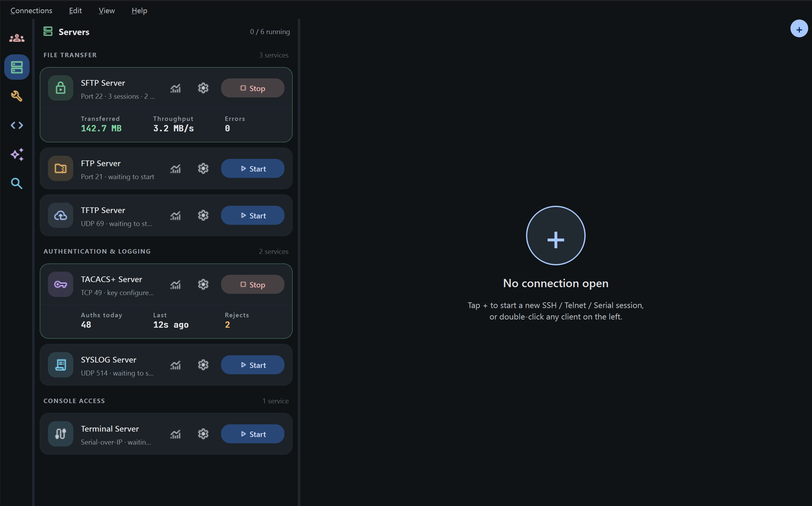This screenshot has width=812, height=506.
Task: Open the View menu
Action: 107,10
